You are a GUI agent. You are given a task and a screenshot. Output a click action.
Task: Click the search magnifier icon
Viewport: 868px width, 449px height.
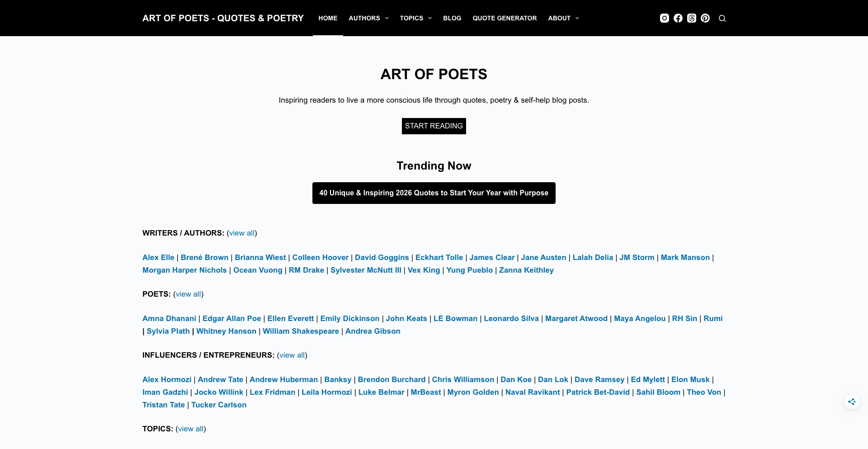722,18
